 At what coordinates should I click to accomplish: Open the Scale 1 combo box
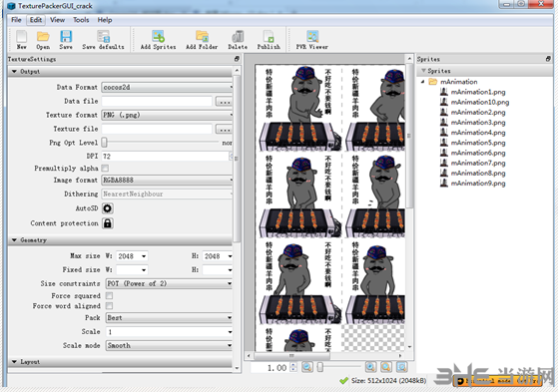(x=169, y=332)
